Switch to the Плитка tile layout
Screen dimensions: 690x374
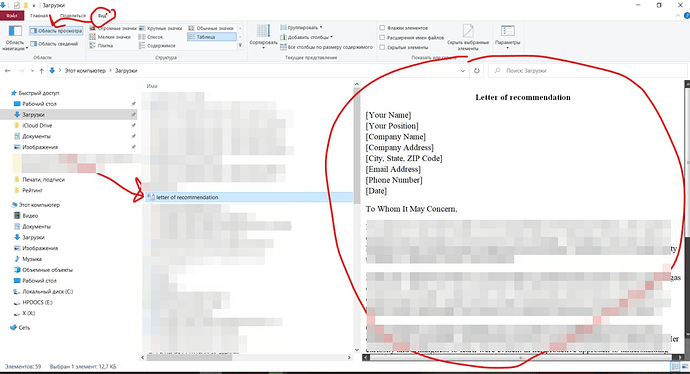tap(102, 45)
